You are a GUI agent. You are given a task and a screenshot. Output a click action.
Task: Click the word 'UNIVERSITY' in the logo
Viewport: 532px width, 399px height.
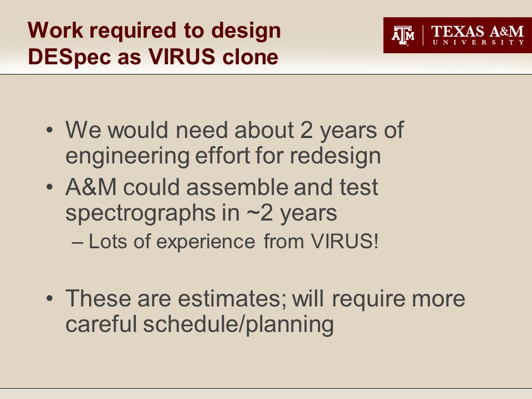[478, 43]
